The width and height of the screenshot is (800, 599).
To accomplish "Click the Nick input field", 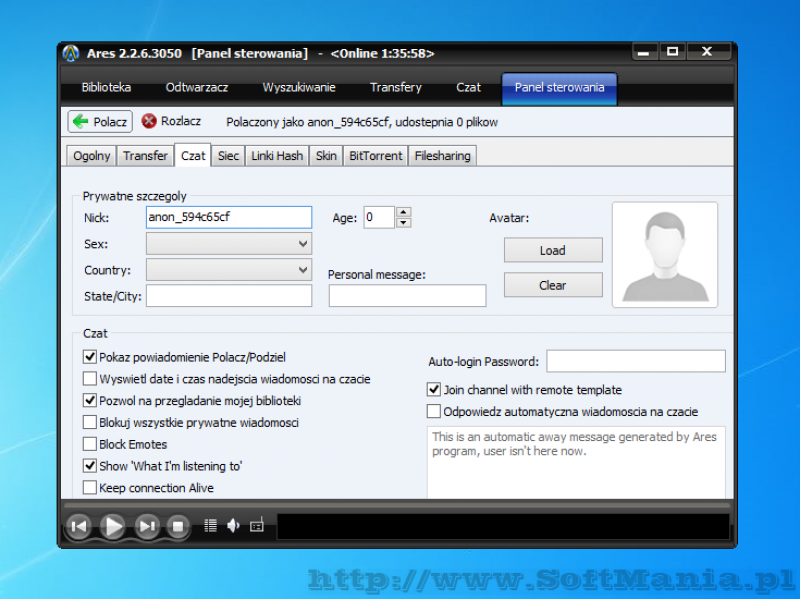I will [x=229, y=217].
